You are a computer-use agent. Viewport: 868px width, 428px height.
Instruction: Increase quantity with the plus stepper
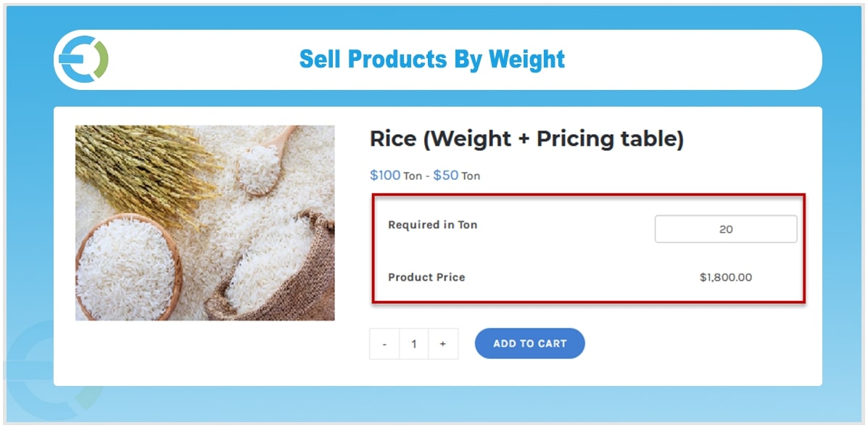click(443, 343)
